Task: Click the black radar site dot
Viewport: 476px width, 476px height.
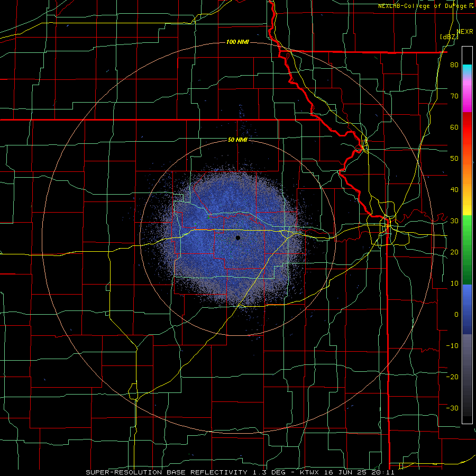Action: pos(237,237)
